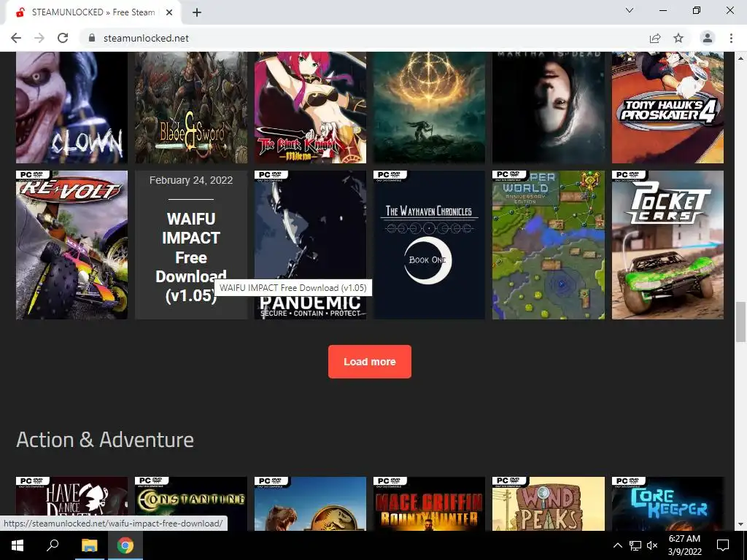Open Tony Hawk's Pro Skater 4 cover
This screenshot has width=747, height=560.
pyautogui.click(x=667, y=108)
